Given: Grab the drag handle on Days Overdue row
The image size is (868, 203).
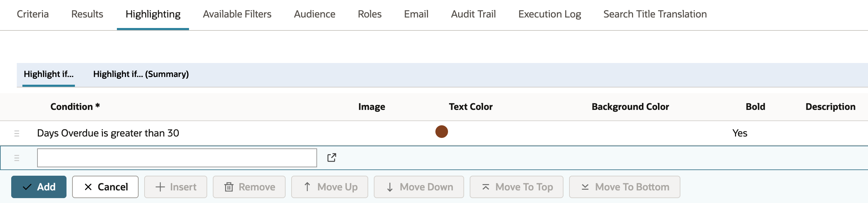Looking at the screenshot, I should pos(16,133).
